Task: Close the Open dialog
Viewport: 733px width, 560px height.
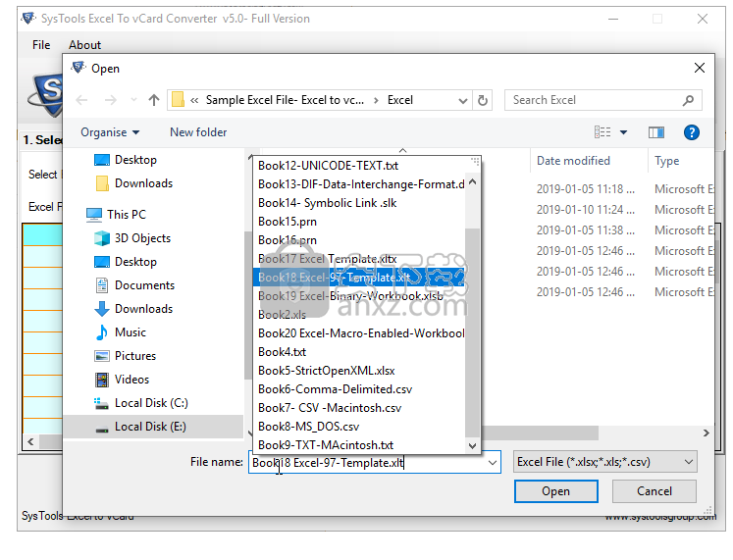Action: (700, 69)
